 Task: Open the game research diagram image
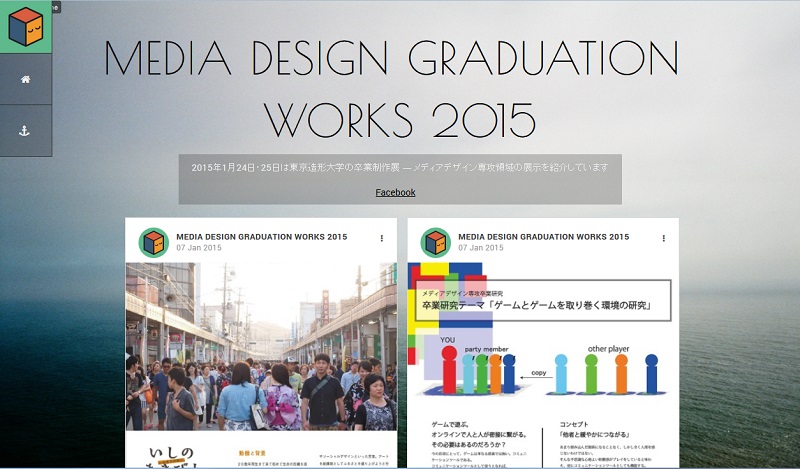(x=543, y=365)
